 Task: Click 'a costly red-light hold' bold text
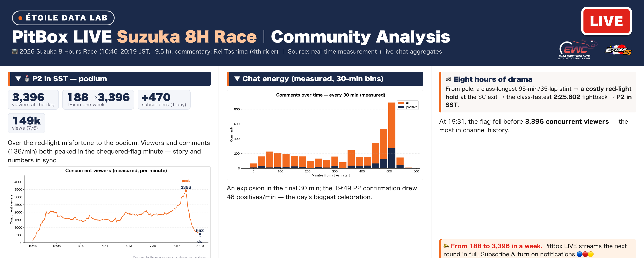click(x=539, y=93)
